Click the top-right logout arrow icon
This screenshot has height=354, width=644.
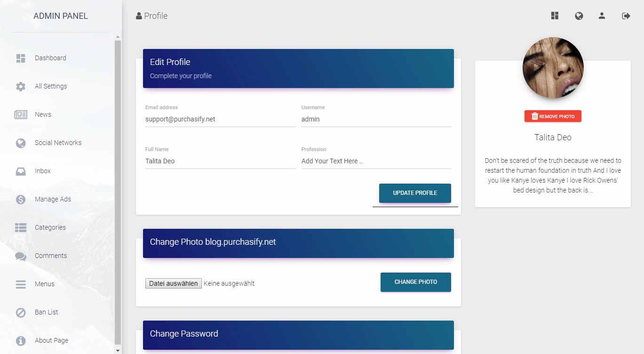[626, 16]
